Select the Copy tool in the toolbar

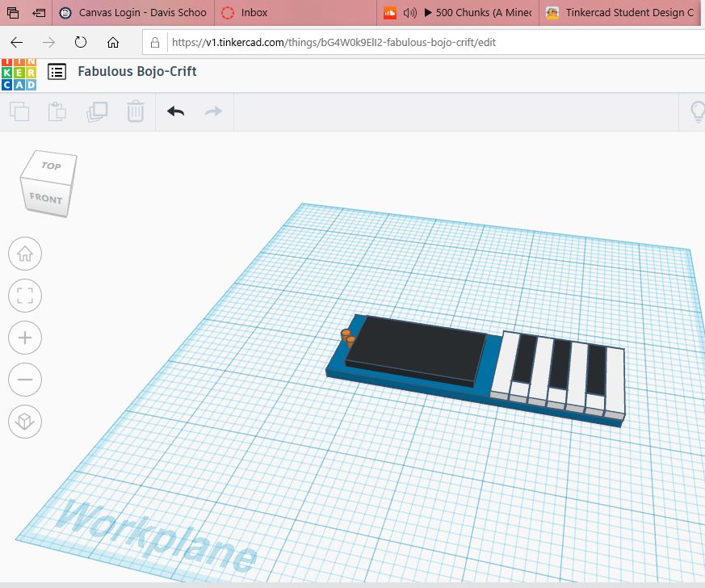(x=19, y=111)
